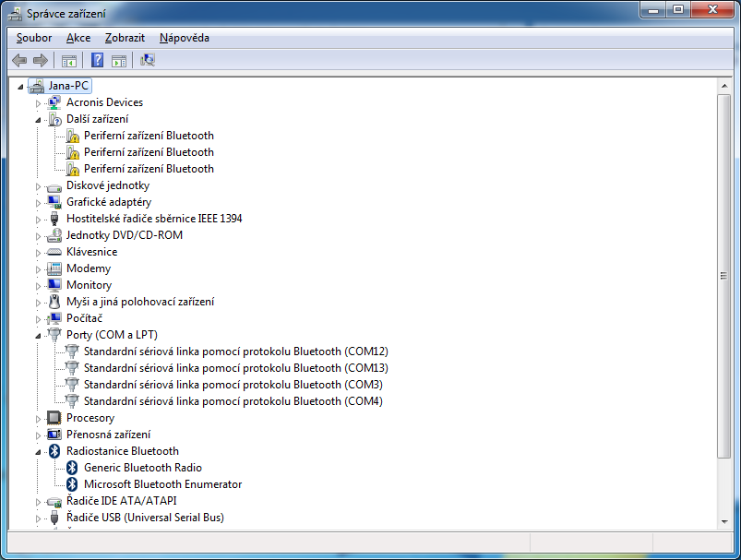
Task: Select the second Periferní zařízení Bluetooth entry
Action: pyautogui.click(x=149, y=152)
